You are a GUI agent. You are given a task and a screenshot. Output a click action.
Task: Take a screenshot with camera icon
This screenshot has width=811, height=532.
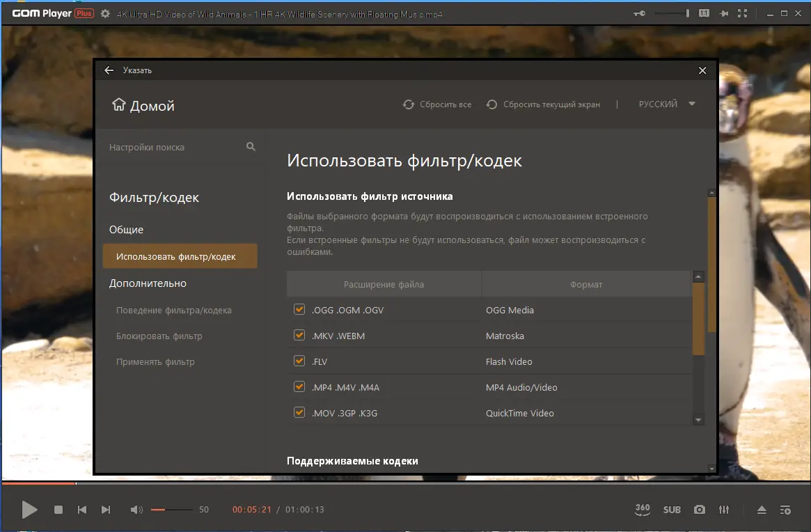coord(700,510)
